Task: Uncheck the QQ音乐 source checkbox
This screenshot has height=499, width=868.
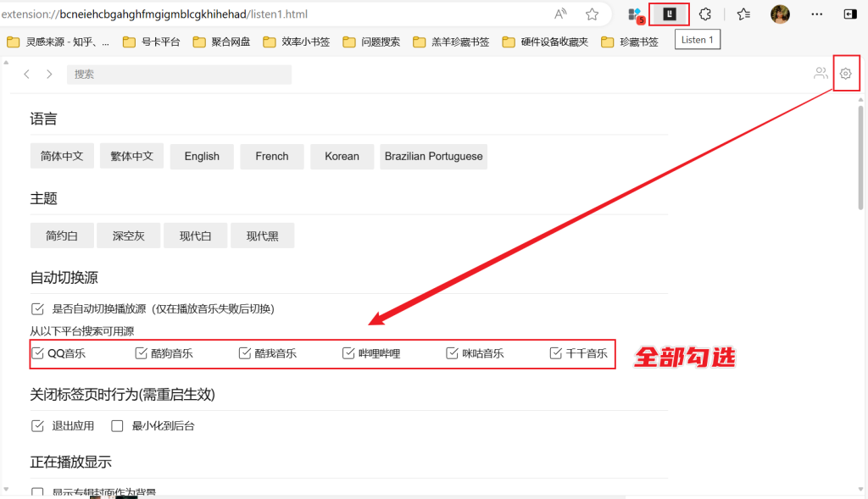Action: click(x=37, y=353)
